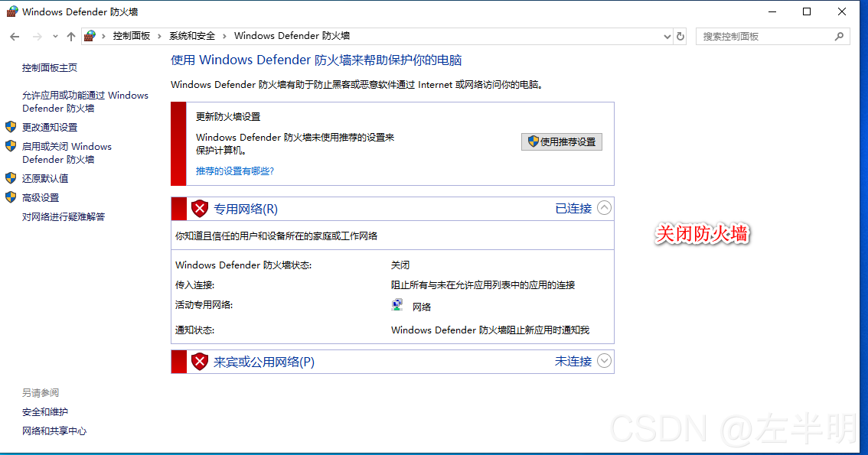Select Windows Defender 防火墙 breadcrumb item
Viewport: 868px width, 455px height.
point(292,36)
